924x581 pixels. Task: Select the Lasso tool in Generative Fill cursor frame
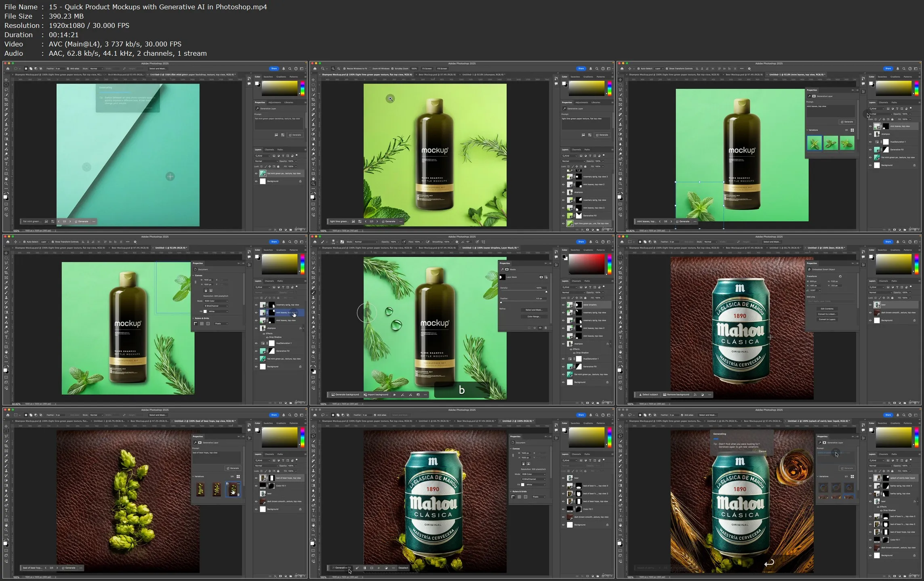coord(313,436)
